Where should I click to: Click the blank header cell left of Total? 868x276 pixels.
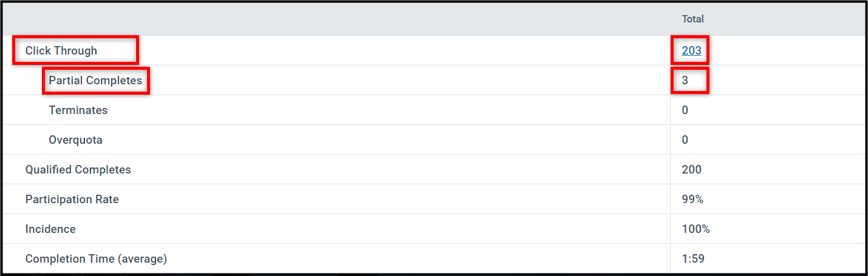pos(336,19)
